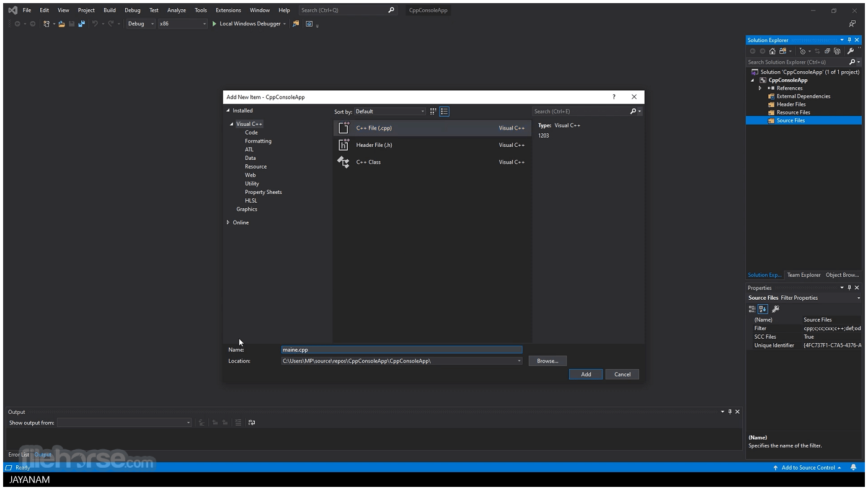Click the dialog template search box
This screenshot has height=490, width=868.
click(580, 112)
